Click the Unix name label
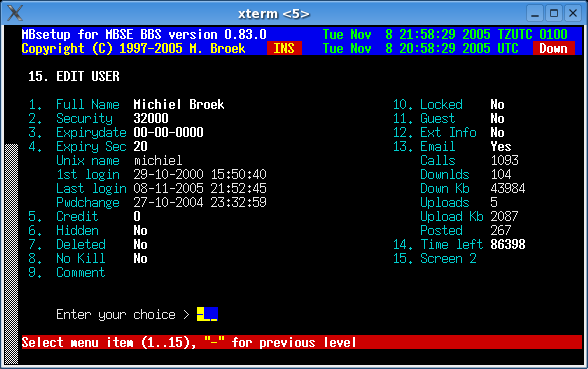The width and height of the screenshot is (588, 369). pos(88,160)
